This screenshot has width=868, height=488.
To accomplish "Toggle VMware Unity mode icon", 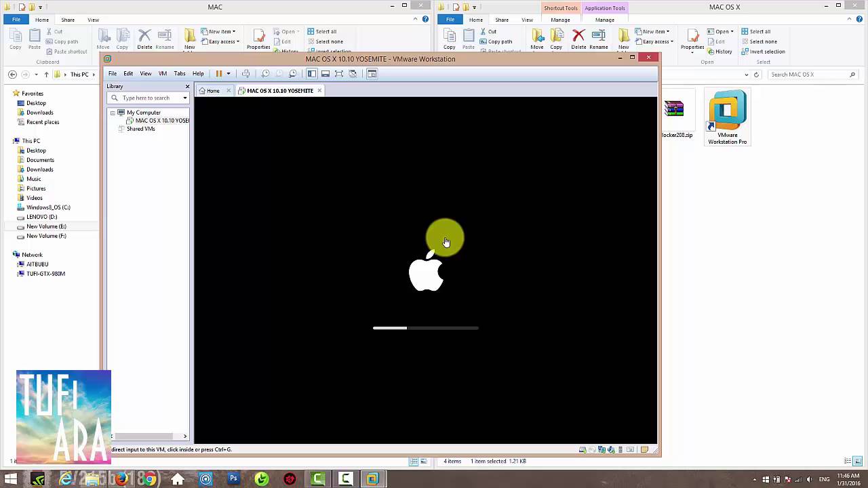I will 353,73.
